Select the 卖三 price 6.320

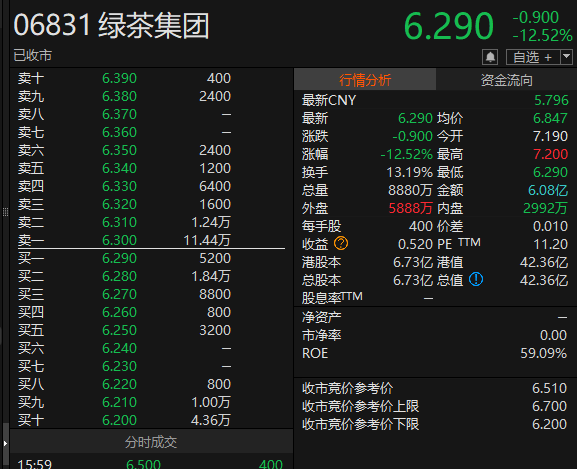[119, 204]
